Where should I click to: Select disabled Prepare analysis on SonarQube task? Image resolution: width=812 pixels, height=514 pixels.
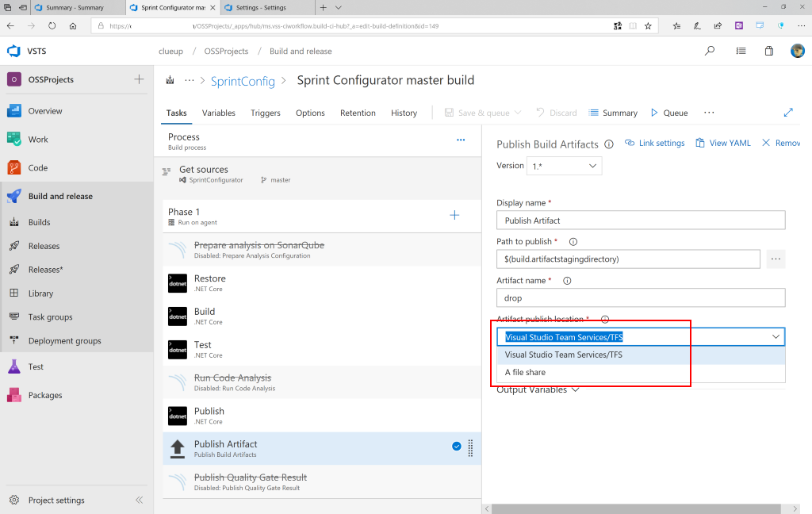322,250
